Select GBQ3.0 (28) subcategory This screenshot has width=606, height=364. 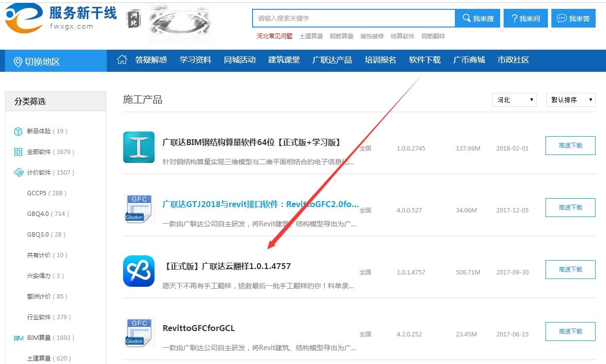[46, 235]
